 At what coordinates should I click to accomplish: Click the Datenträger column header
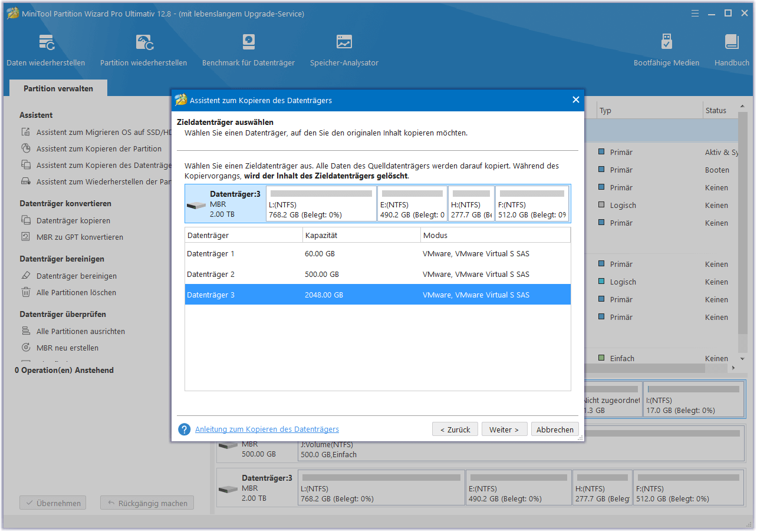[243, 235]
